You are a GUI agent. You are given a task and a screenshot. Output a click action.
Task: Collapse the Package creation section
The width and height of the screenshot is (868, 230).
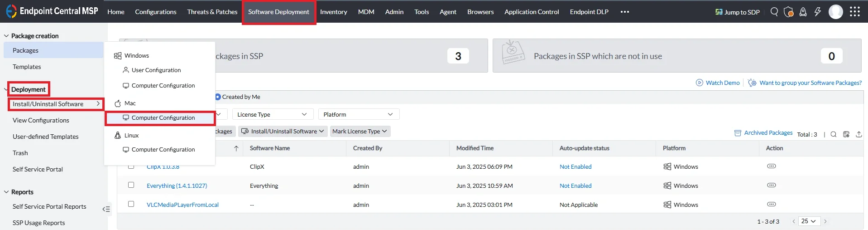pos(6,36)
